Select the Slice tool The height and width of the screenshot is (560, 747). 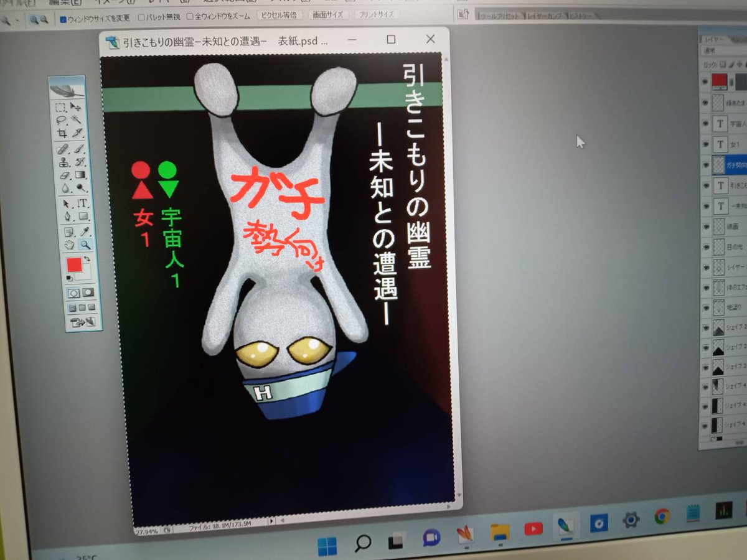[x=77, y=133]
